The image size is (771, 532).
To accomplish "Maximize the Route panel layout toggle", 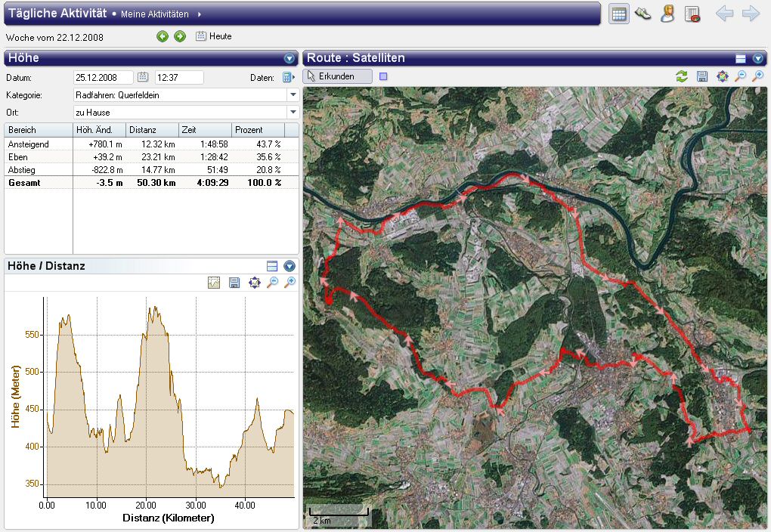I will pyautogui.click(x=741, y=58).
